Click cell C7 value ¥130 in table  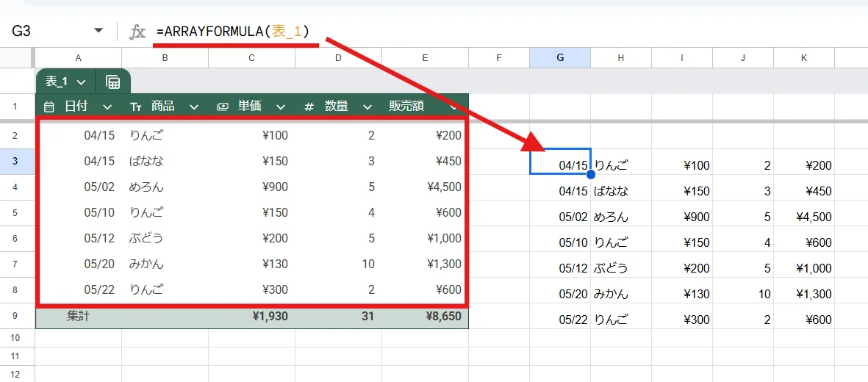252,264
